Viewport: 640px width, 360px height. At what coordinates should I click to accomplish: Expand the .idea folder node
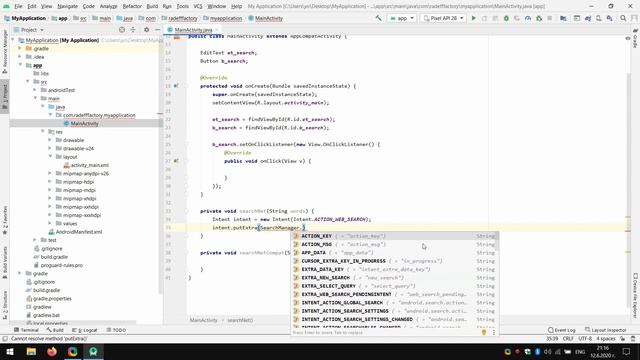[20, 57]
